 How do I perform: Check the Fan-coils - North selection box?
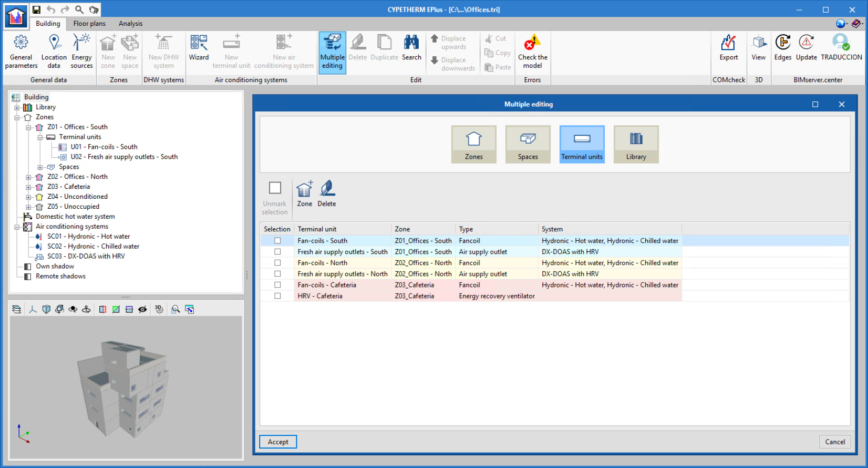pyautogui.click(x=277, y=263)
